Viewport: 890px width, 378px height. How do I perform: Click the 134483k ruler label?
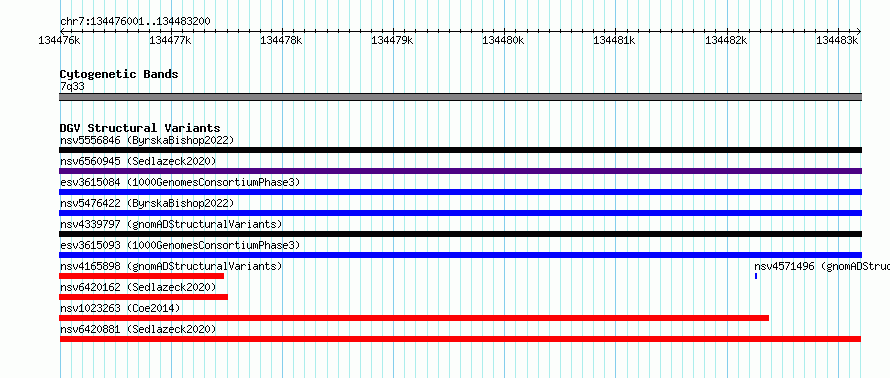837,40
